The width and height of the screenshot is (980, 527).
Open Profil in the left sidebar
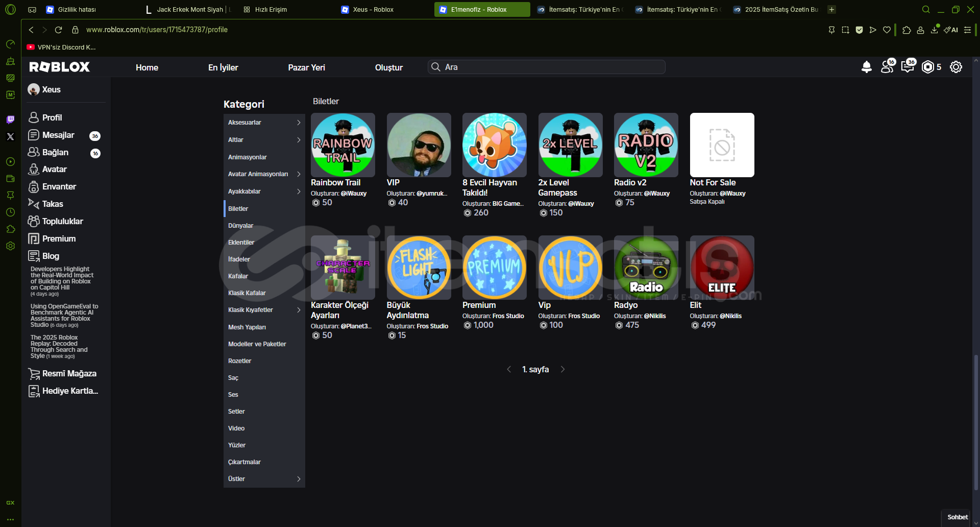click(x=45, y=117)
